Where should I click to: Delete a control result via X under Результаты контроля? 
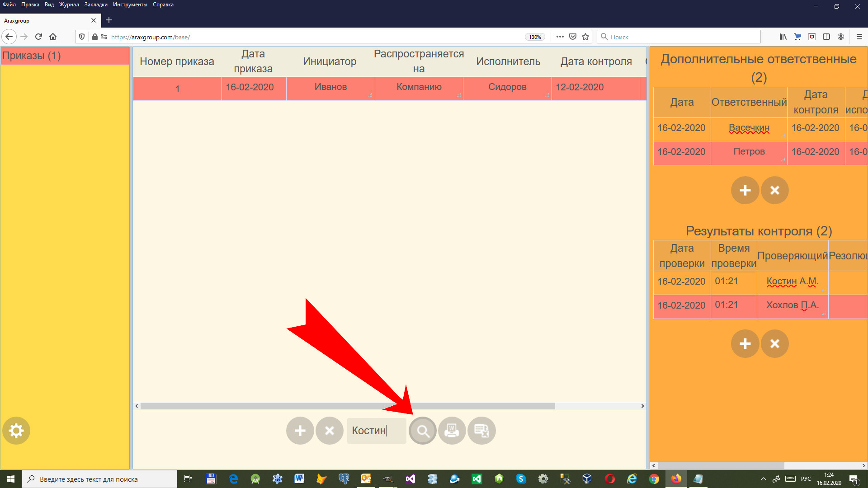click(x=774, y=344)
